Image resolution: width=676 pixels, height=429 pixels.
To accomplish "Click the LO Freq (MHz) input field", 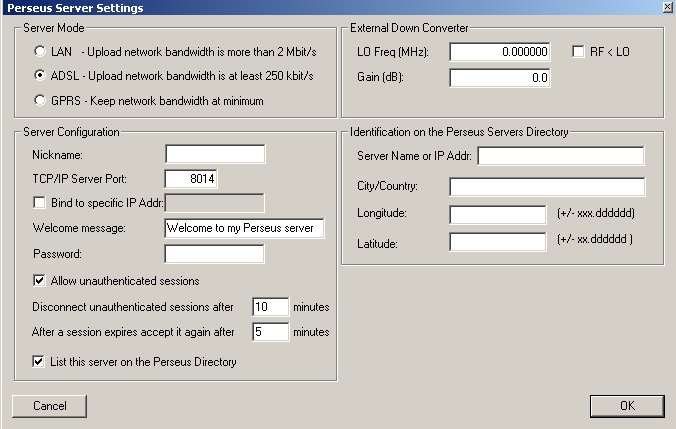I will click(x=500, y=52).
